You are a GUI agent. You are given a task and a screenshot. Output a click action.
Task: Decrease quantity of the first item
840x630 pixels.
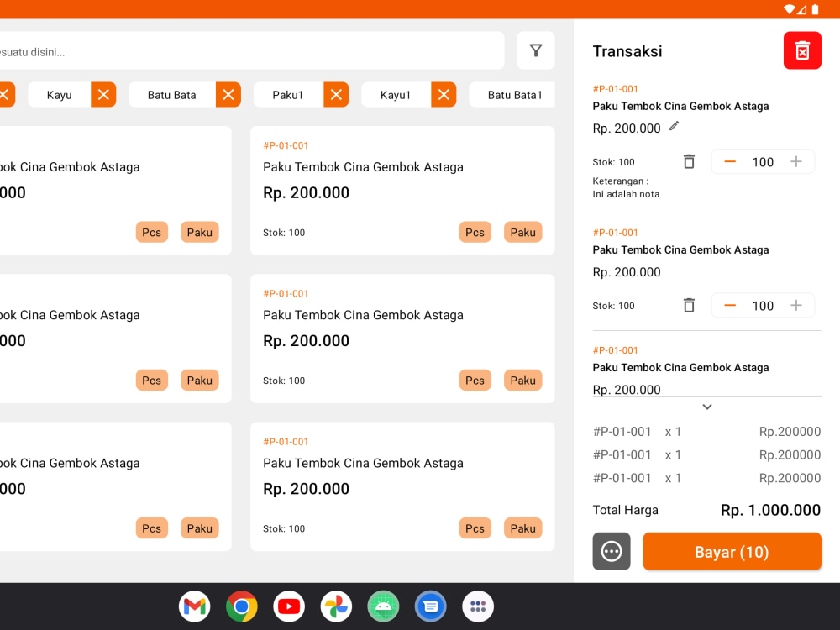coord(730,161)
